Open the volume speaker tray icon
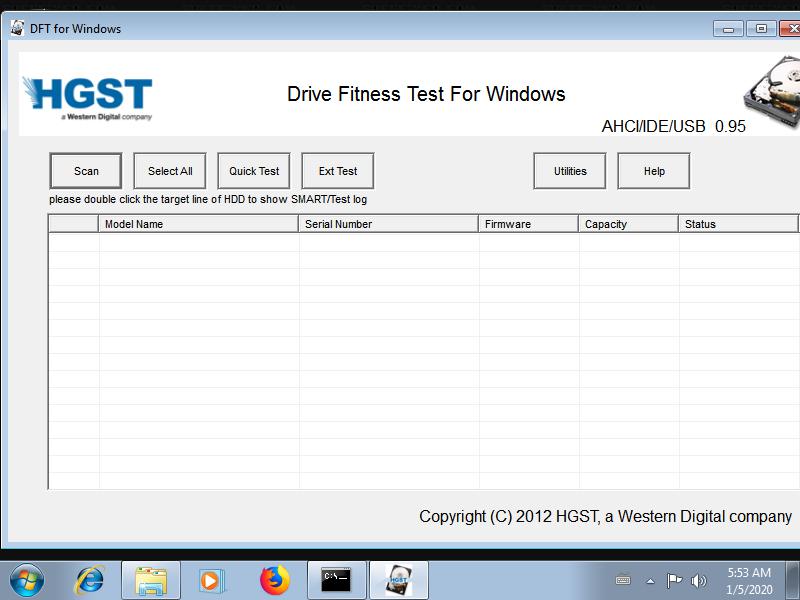The height and width of the screenshot is (600, 800). click(x=698, y=581)
